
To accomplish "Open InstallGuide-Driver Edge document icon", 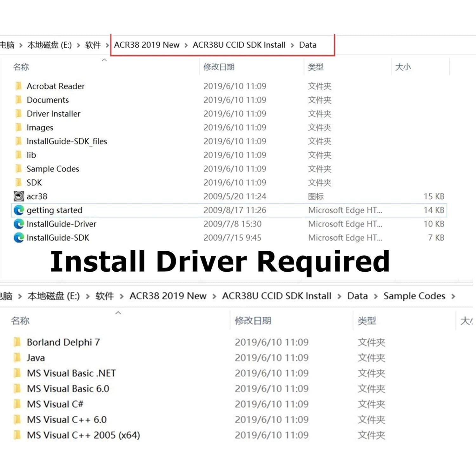I will point(19,224).
